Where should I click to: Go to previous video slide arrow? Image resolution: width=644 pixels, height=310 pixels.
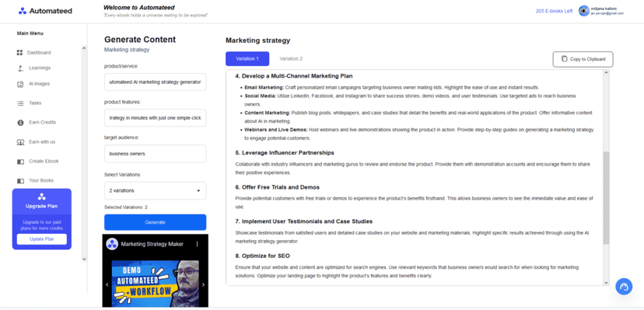tap(107, 284)
